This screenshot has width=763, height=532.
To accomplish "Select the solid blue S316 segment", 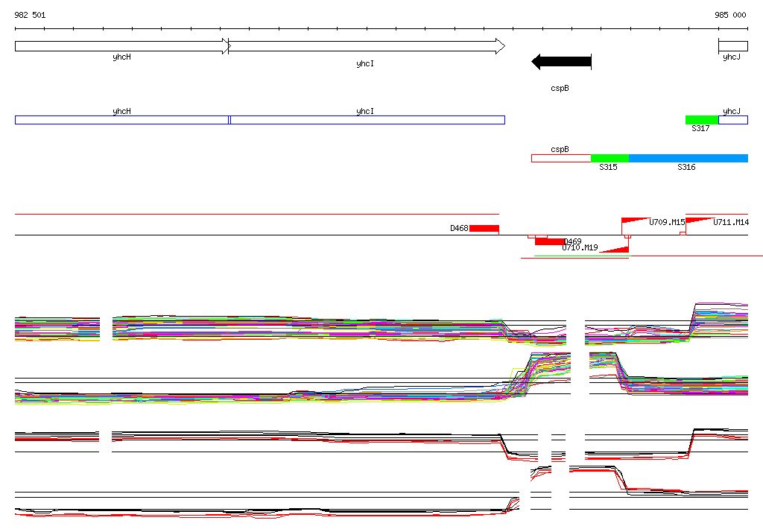I will [688, 158].
